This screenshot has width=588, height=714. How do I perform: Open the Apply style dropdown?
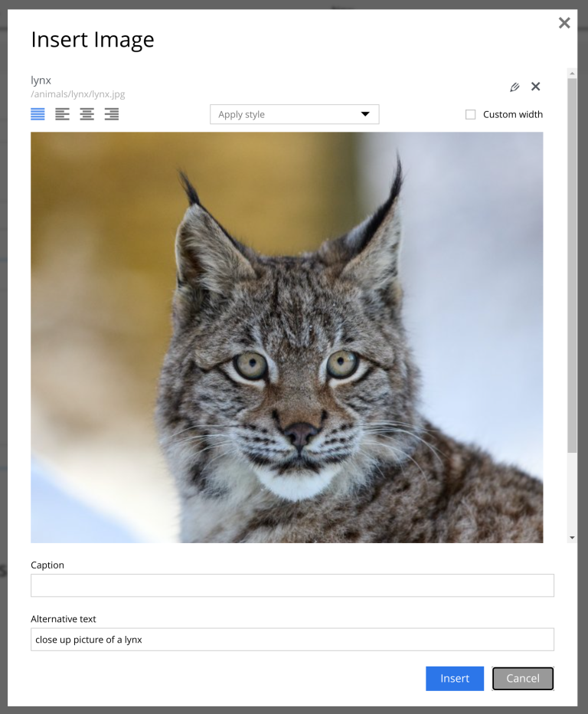295,114
